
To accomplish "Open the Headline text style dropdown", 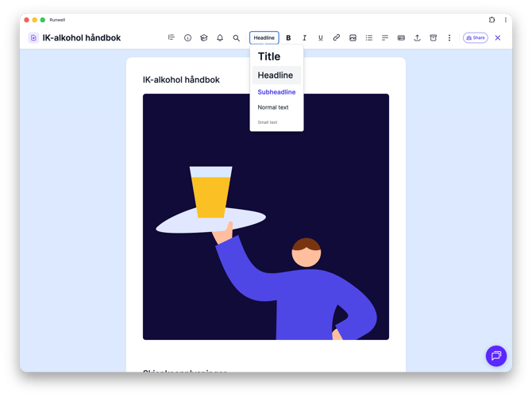I will click(264, 37).
